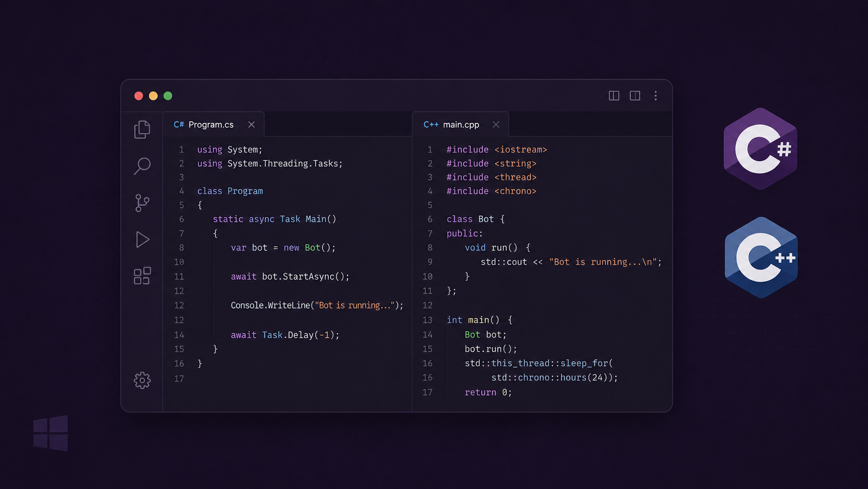The width and height of the screenshot is (868, 489).
Task: Click the "int main() {" line
Action: [480, 320]
